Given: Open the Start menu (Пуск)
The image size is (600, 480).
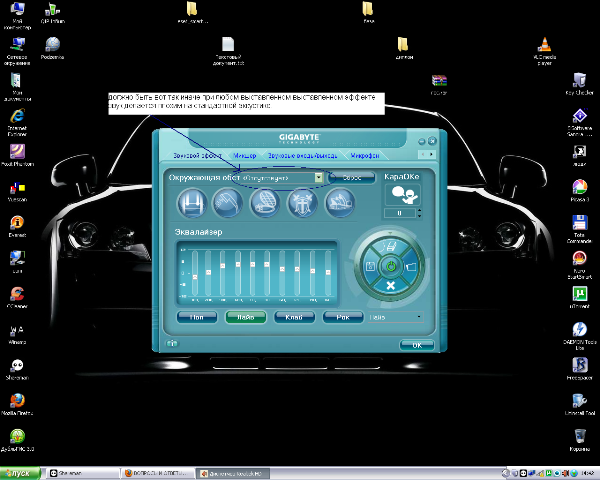Looking at the screenshot, I should coord(20,473).
